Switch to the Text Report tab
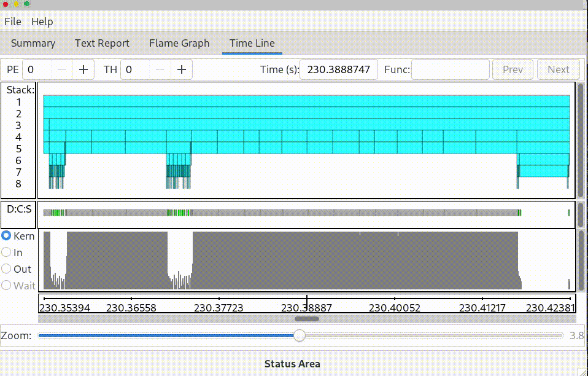Screen dimensions: 588x376 102,43
